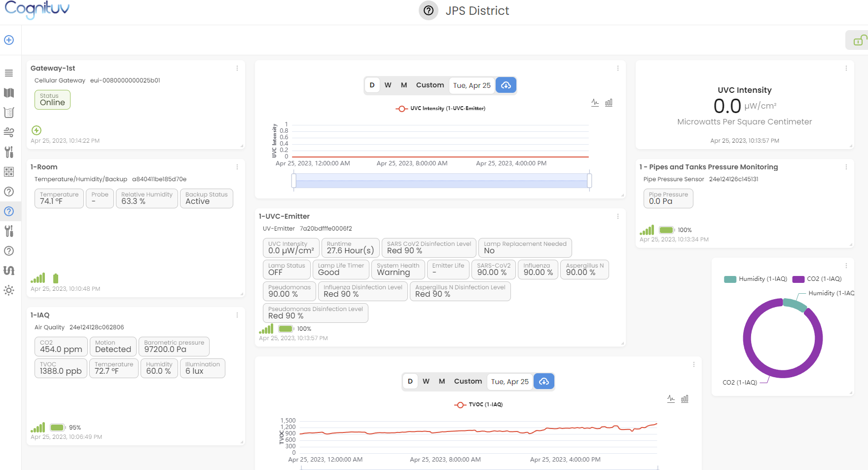
Task: Click the blue plus add icon in sidebar
Action: point(9,40)
